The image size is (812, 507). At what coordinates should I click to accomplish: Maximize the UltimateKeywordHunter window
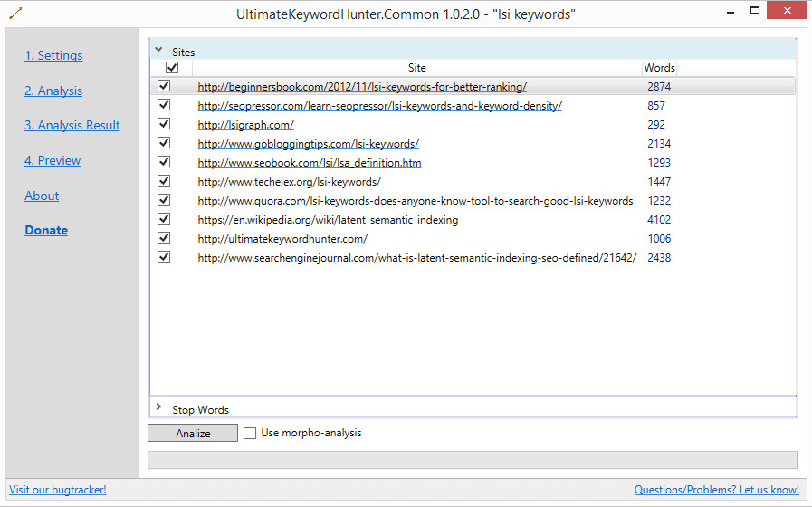point(755,10)
